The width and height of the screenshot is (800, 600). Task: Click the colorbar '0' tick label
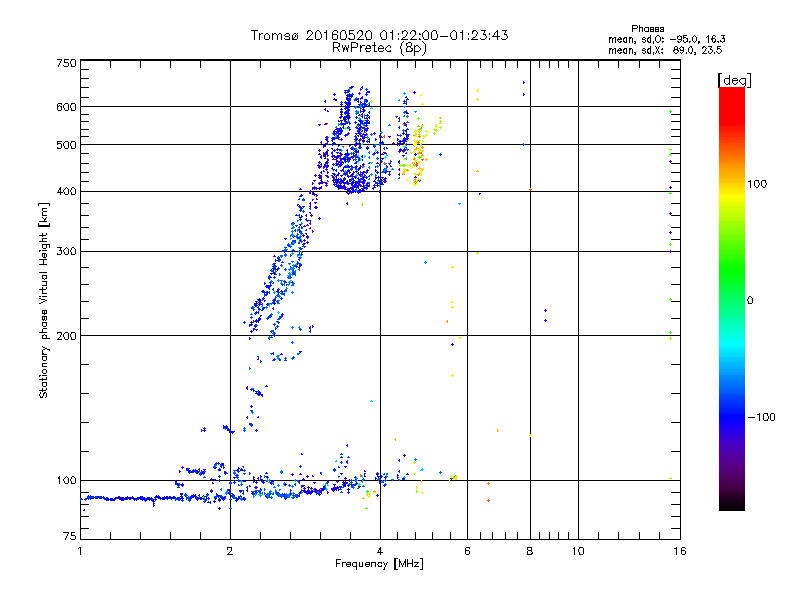point(750,301)
